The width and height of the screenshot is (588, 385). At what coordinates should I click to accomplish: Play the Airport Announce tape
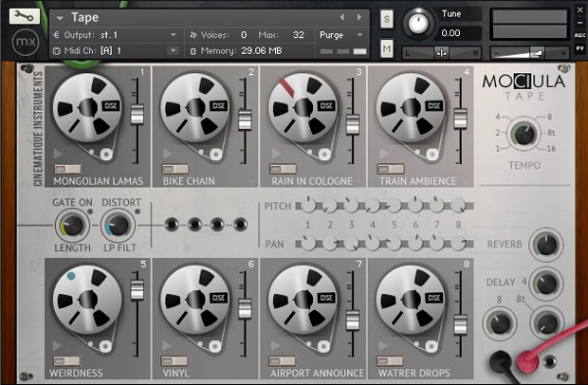click(x=275, y=345)
